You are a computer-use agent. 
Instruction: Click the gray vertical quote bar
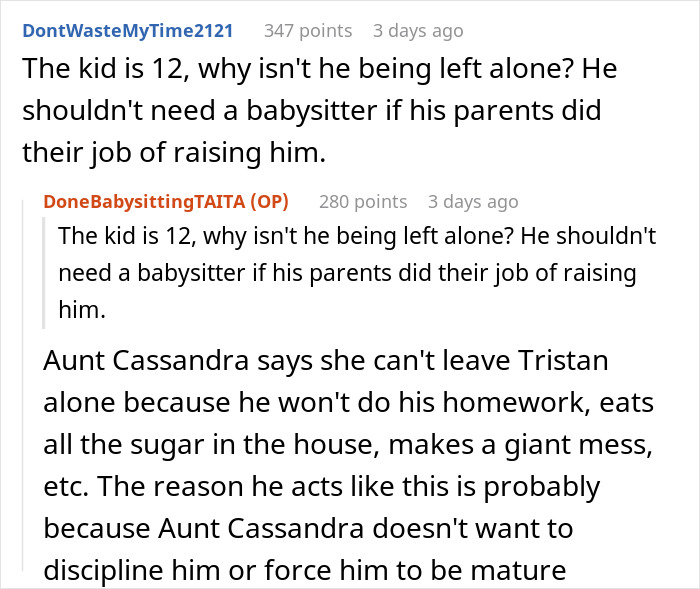(46, 274)
